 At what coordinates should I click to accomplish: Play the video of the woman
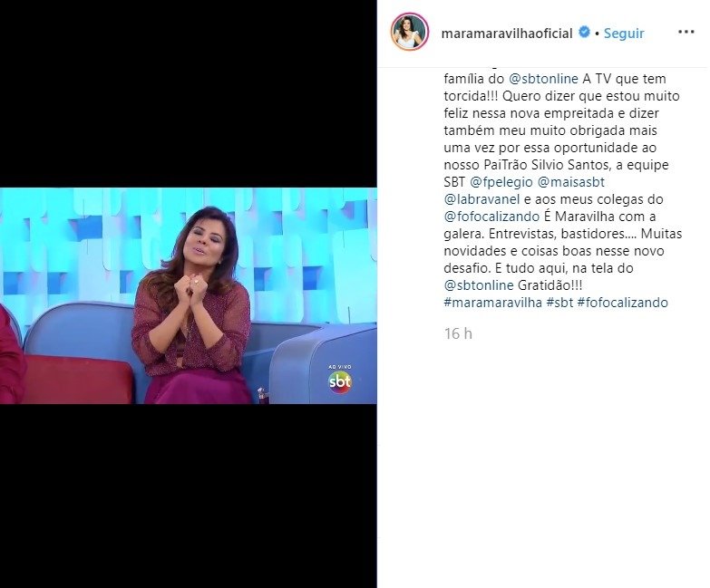click(189, 295)
